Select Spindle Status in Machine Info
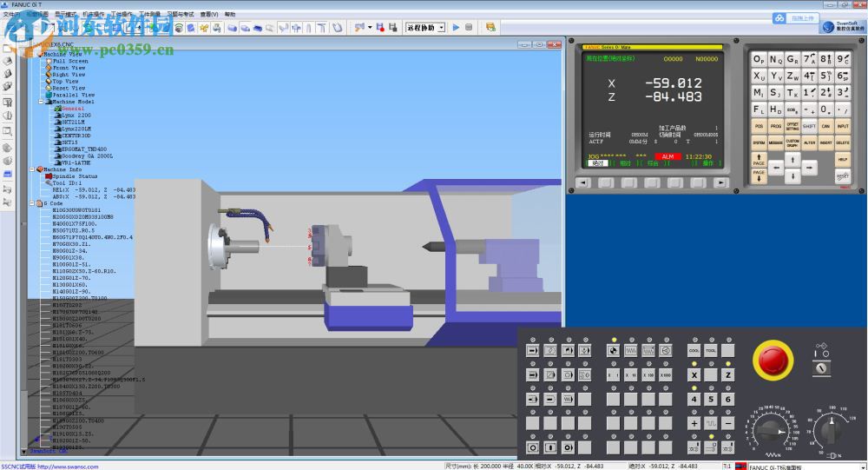 click(x=75, y=176)
